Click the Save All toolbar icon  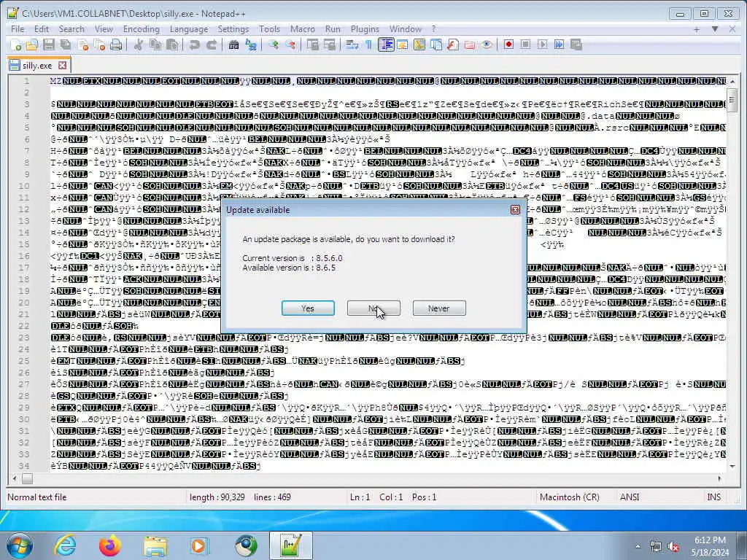coord(66,44)
